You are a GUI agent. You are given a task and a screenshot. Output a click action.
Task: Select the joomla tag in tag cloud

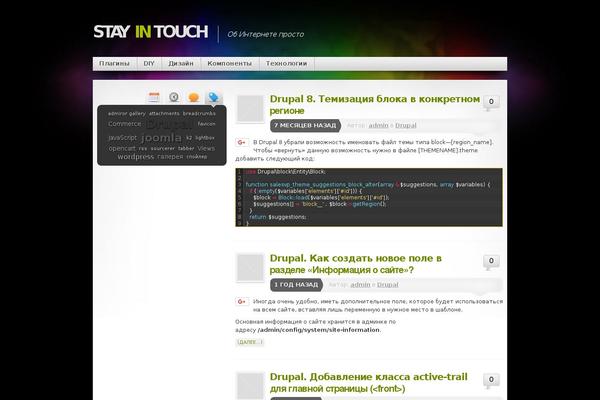161,137
